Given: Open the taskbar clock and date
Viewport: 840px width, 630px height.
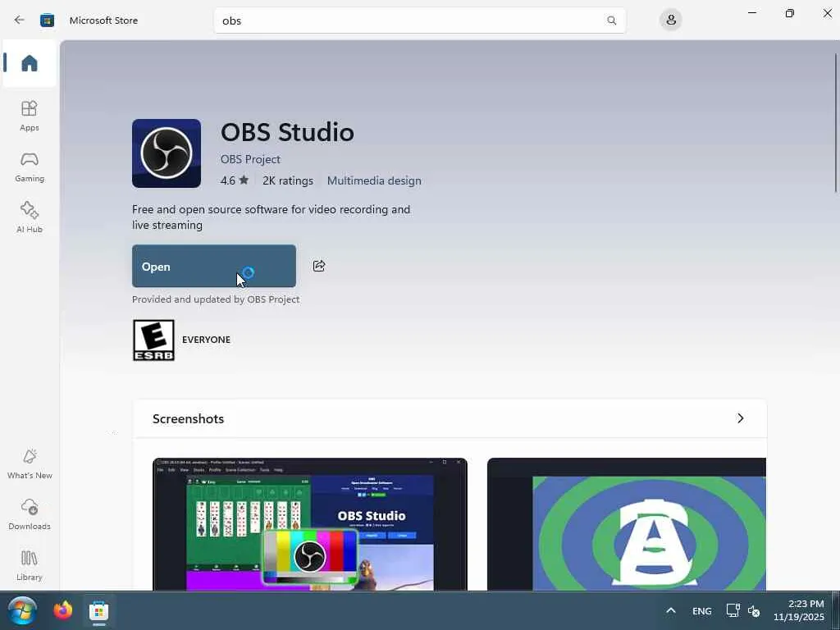Looking at the screenshot, I should click(x=799, y=610).
